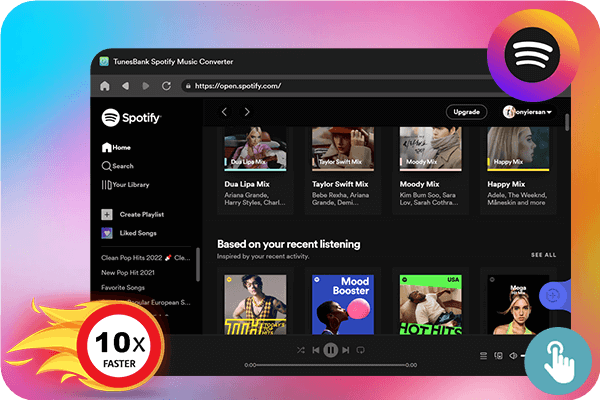Open the Taylor Swift Mix cover
The height and width of the screenshot is (400, 600).
[343, 149]
